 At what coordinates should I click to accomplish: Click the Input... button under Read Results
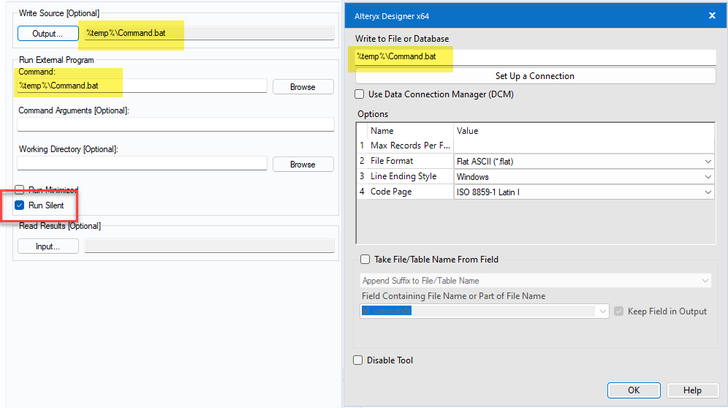pos(47,246)
